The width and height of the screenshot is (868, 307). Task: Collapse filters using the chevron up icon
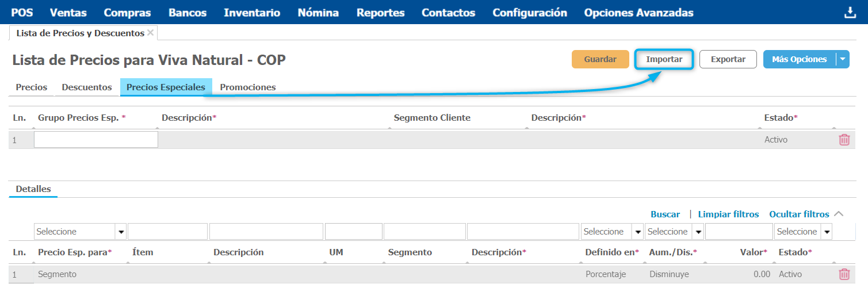(839, 214)
